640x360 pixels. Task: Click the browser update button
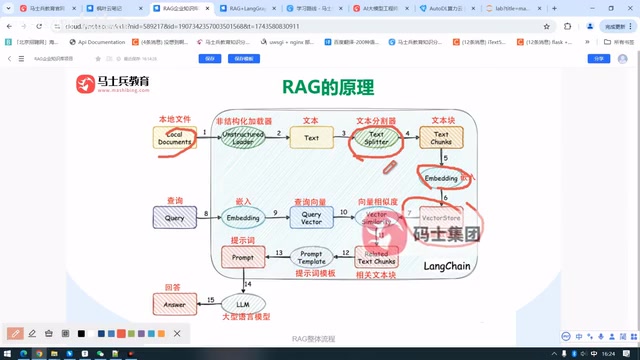click(618, 26)
